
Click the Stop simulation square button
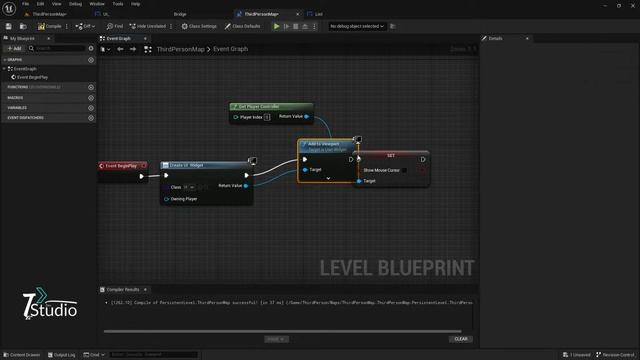point(296,26)
